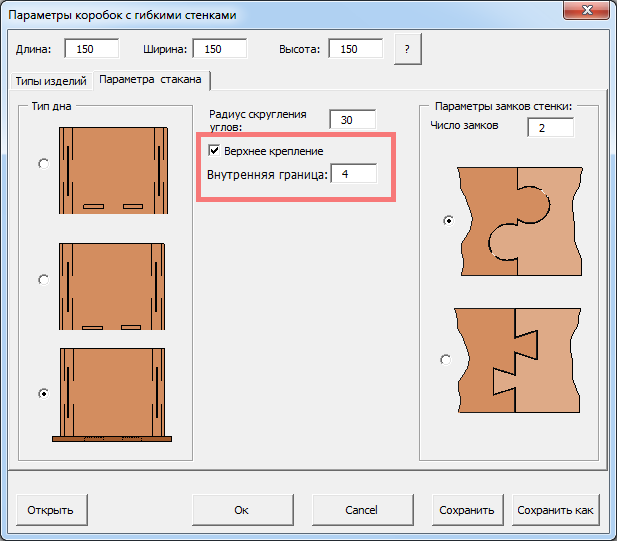Open help with the question mark button
Screen dimensions: 617x541
tap(408, 49)
